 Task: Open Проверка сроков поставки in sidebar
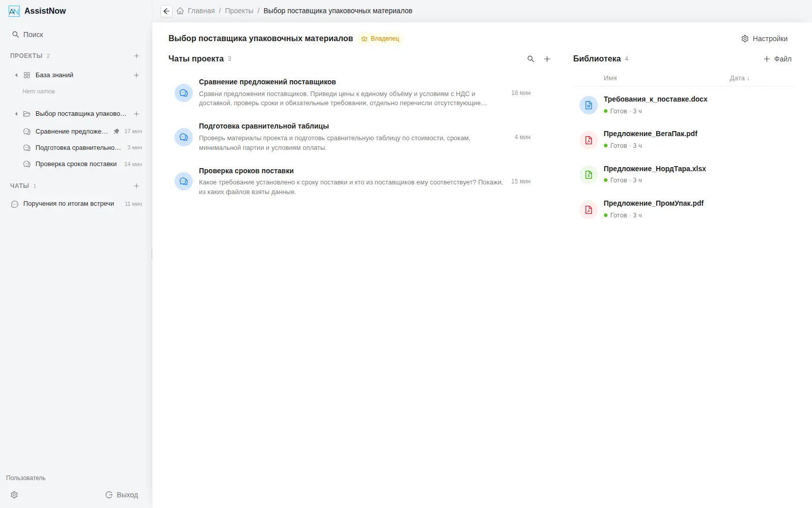(x=83, y=164)
